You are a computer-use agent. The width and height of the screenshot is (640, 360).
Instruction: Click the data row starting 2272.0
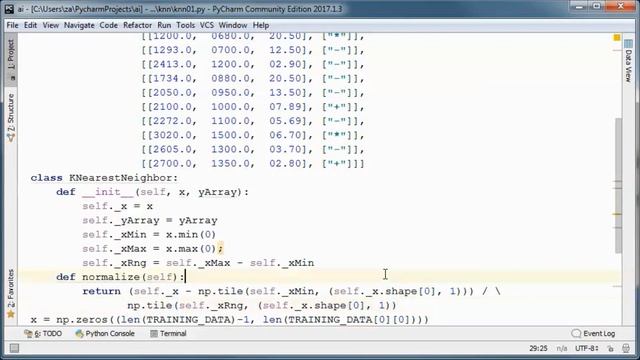tap(253, 121)
